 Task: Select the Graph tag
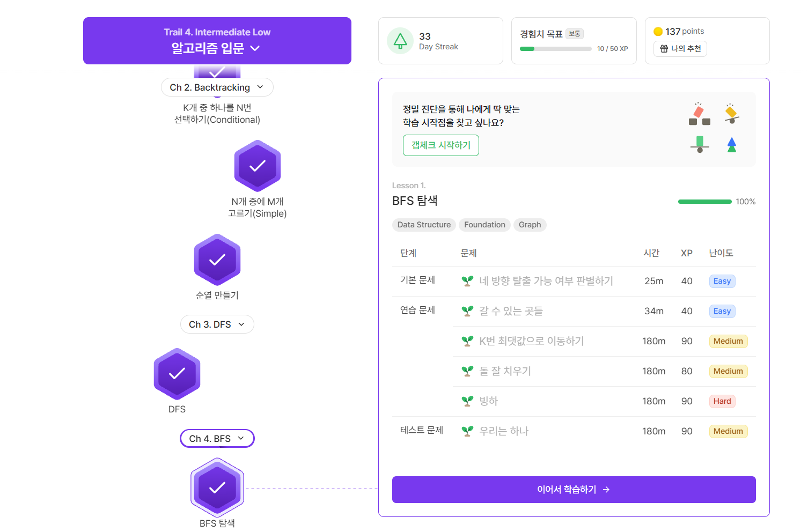(x=530, y=225)
